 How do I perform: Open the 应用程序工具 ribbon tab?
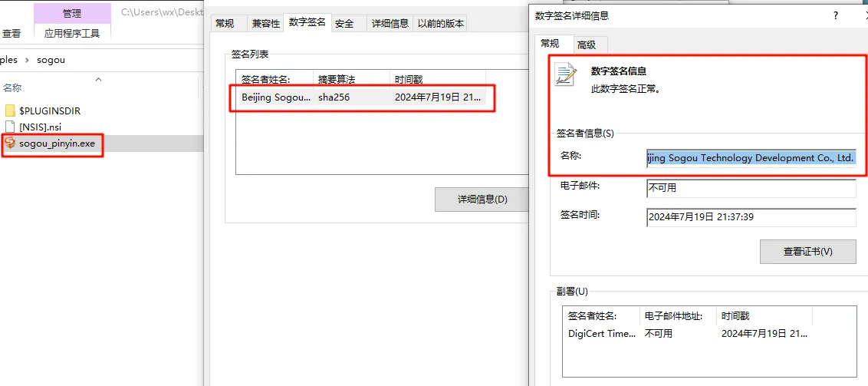[x=72, y=33]
